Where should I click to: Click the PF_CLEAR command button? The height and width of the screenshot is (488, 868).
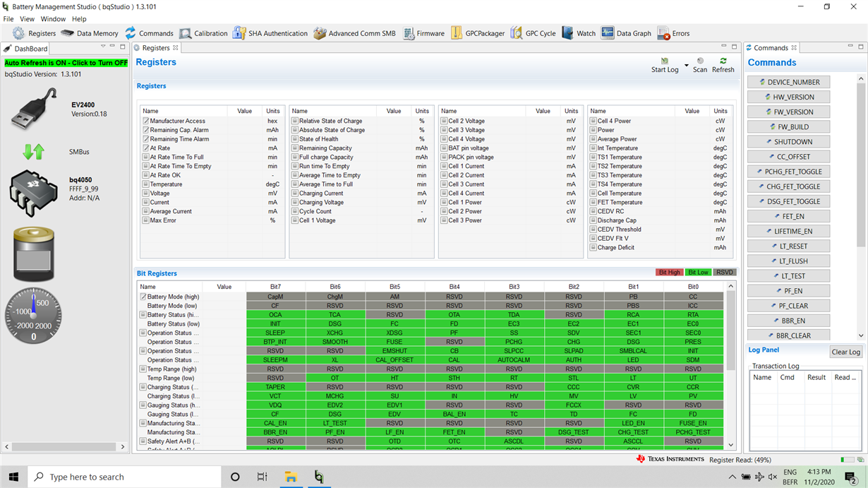[x=788, y=306]
